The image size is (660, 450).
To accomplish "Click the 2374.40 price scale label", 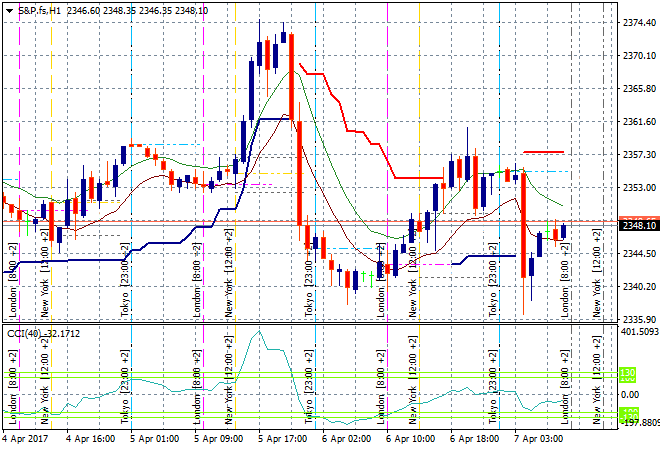I will coord(638,22).
